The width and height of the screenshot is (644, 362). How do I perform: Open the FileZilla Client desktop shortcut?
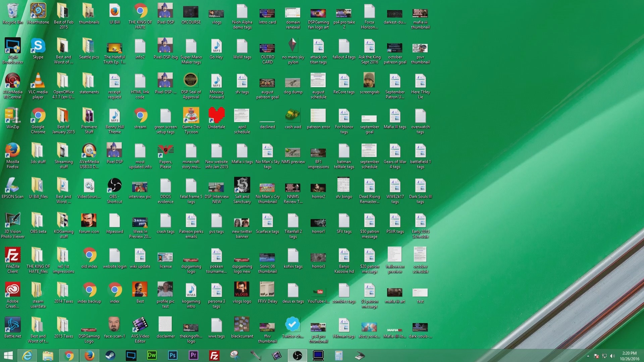pos(13,260)
